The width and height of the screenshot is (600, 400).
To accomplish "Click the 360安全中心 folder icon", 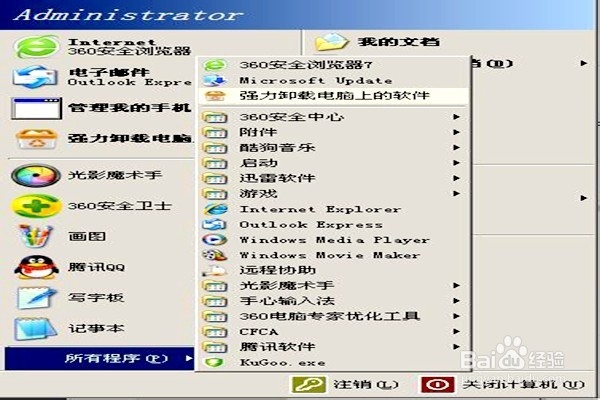I will (215, 117).
